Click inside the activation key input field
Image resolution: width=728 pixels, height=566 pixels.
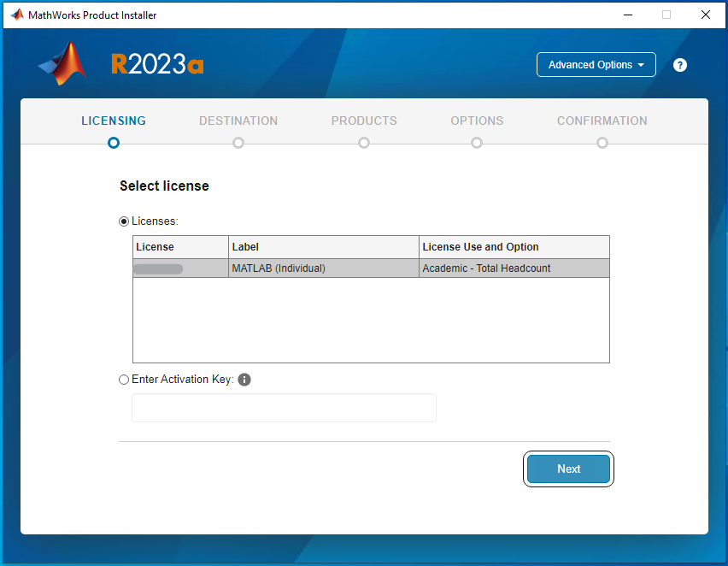[x=284, y=408]
